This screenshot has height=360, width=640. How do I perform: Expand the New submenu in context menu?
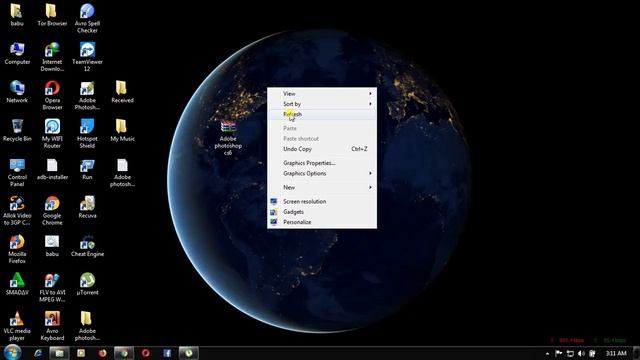click(x=322, y=187)
